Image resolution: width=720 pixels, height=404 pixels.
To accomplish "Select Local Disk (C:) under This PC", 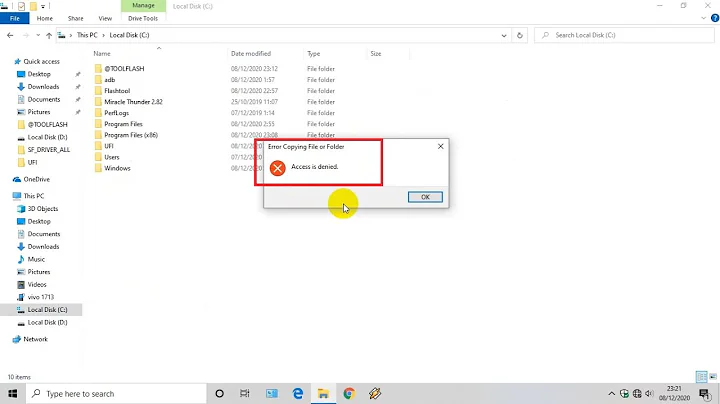I will (x=47, y=310).
